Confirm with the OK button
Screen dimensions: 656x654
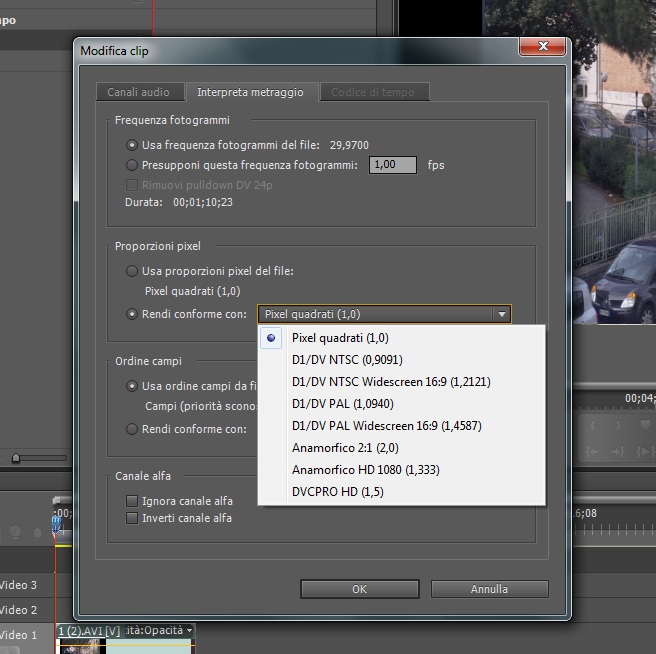[359, 589]
